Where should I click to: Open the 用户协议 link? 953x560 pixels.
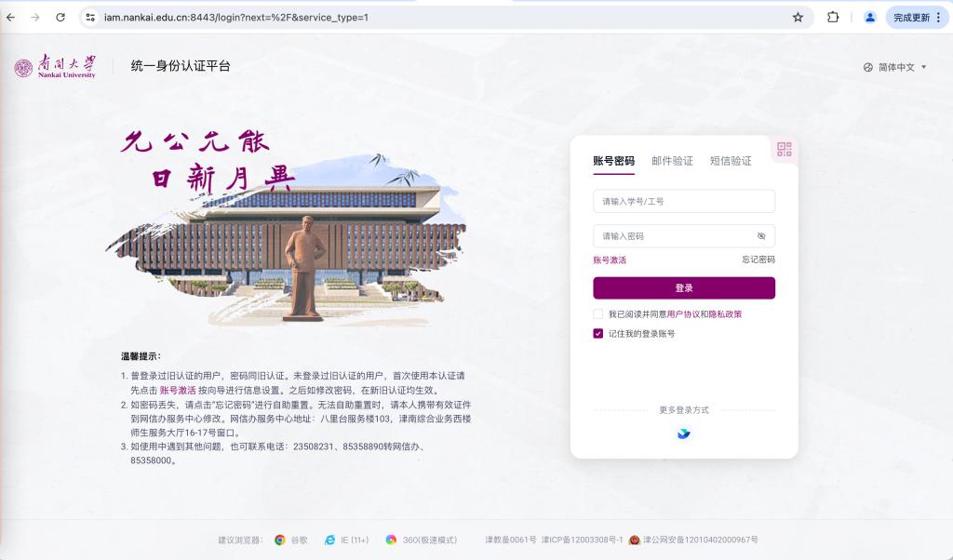[x=683, y=314]
